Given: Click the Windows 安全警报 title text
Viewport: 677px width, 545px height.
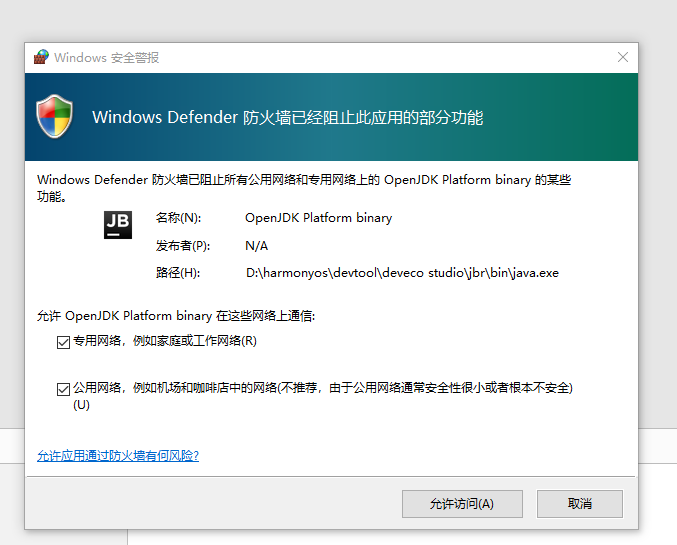Looking at the screenshot, I should click(x=107, y=57).
